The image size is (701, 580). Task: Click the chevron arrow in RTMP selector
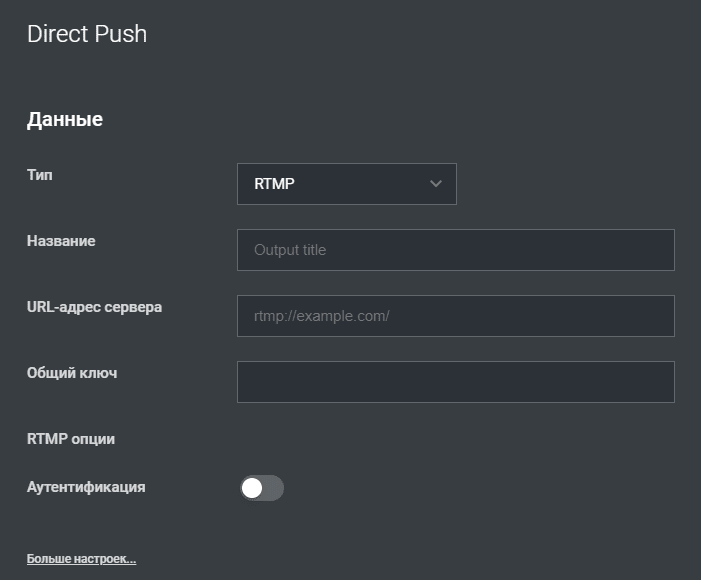point(435,184)
